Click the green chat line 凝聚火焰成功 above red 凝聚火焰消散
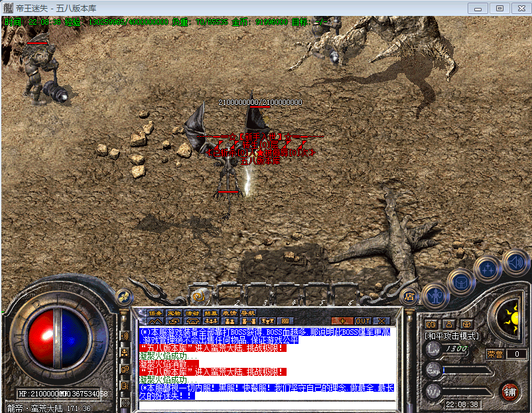 pos(168,357)
